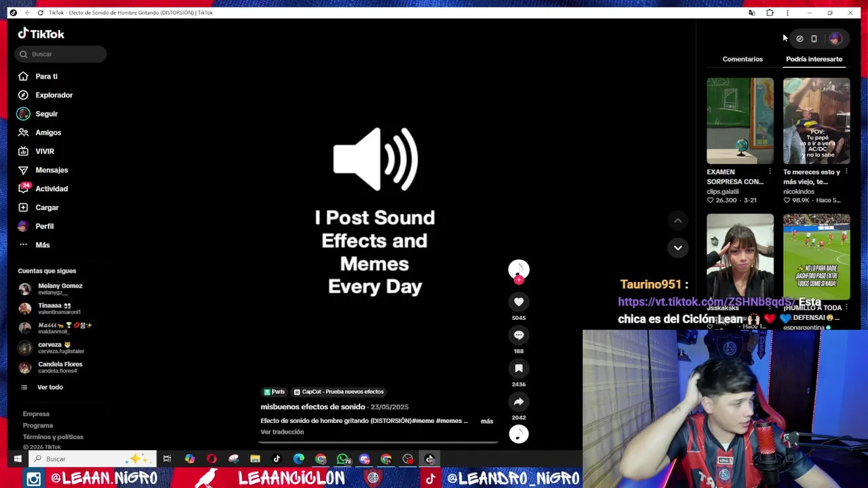Open Perfil profile page
This screenshot has height=488, width=868.
pyautogui.click(x=35, y=226)
